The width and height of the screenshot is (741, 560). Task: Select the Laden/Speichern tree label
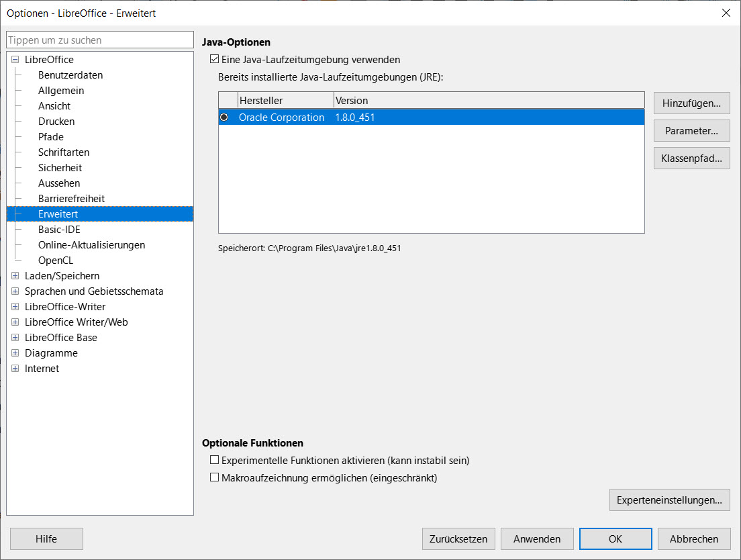pos(62,275)
